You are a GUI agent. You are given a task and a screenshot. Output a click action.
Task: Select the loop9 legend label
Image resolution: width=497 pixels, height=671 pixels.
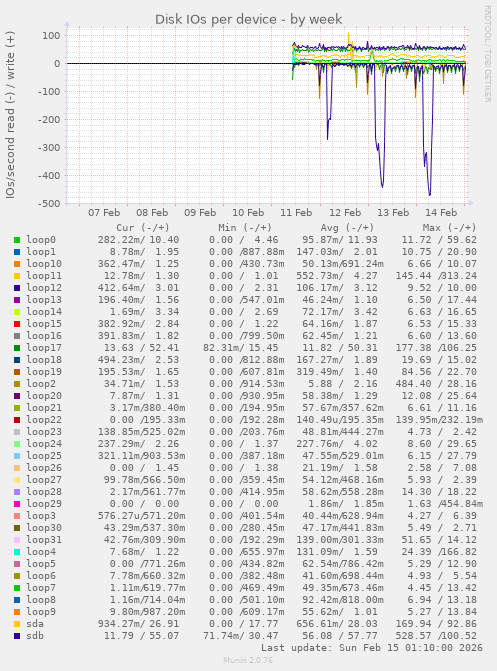(41, 612)
